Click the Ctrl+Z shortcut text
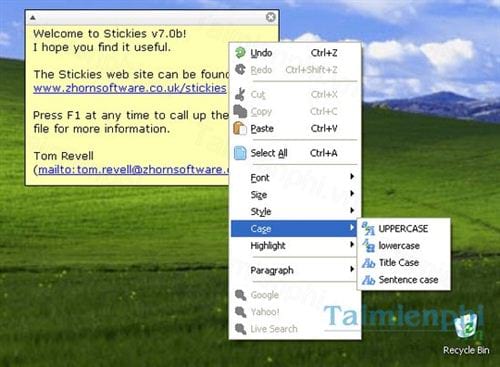 pos(324,53)
